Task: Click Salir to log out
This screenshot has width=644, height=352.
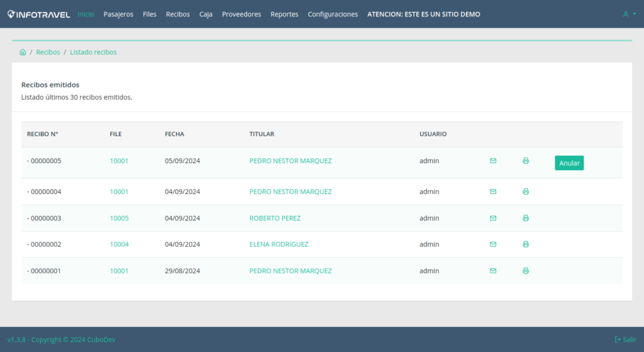Action: click(625, 339)
